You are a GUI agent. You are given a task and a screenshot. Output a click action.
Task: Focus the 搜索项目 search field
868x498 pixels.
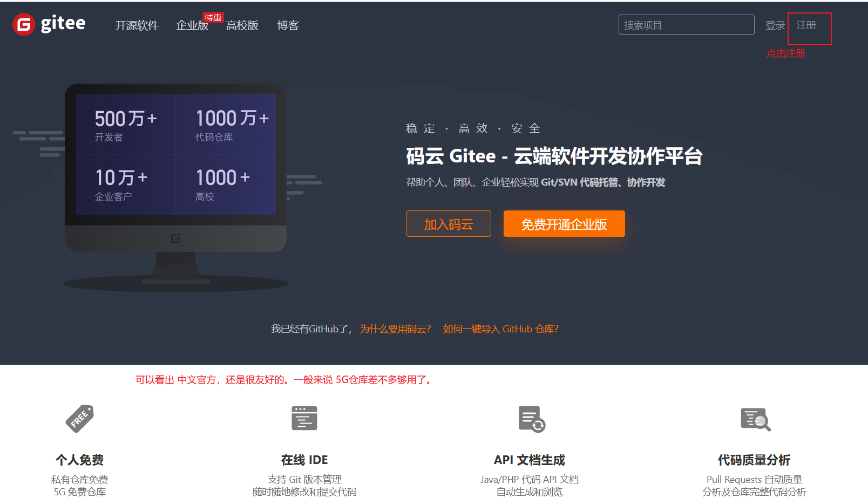tap(687, 25)
